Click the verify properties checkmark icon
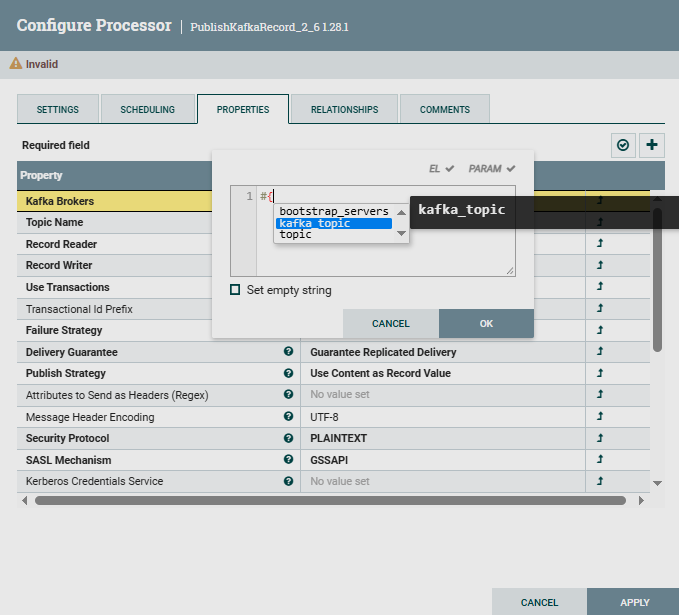 coord(623,145)
